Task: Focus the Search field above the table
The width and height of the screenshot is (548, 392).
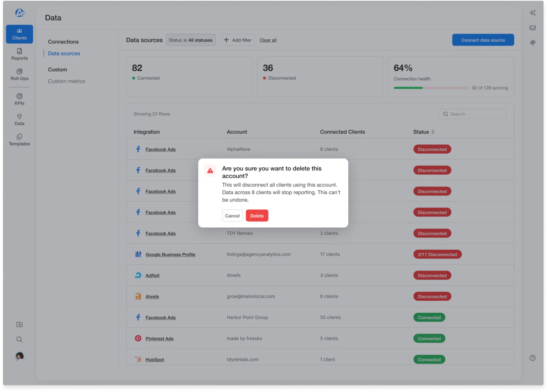Action: 473,114
